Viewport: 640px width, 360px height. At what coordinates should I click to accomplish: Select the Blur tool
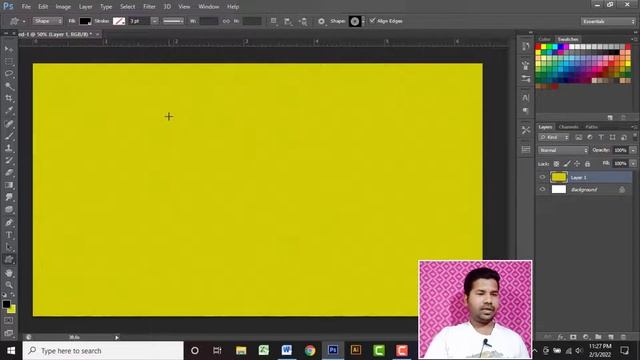tap(9, 198)
